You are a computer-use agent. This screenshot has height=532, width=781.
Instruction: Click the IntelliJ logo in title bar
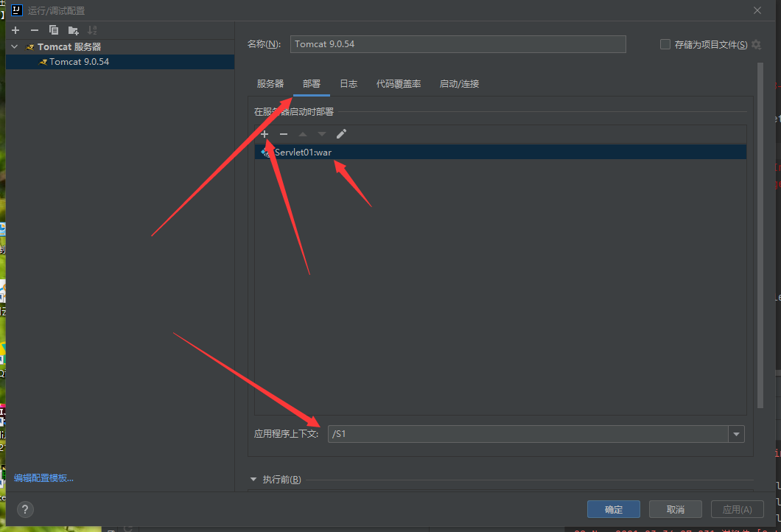pyautogui.click(x=17, y=10)
